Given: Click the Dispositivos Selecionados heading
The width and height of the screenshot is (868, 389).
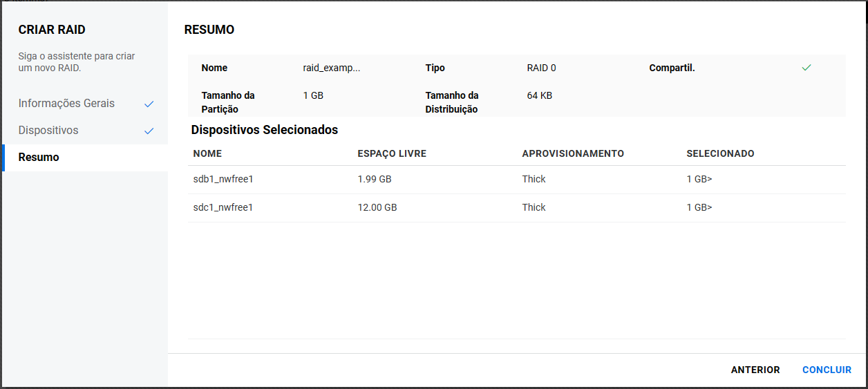Looking at the screenshot, I should [x=265, y=130].
